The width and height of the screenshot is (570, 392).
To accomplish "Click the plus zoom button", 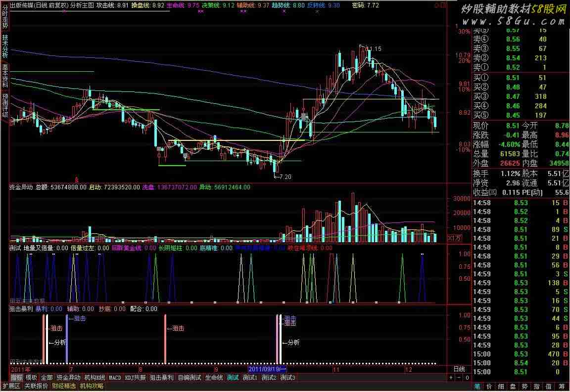I will point(451,378).
